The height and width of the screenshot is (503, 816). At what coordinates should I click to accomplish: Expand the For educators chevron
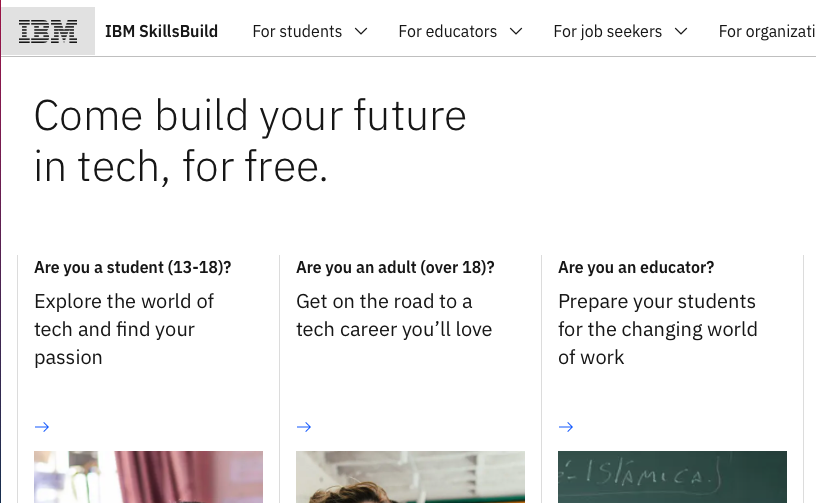pyautogui.click(x=516, y=32)
